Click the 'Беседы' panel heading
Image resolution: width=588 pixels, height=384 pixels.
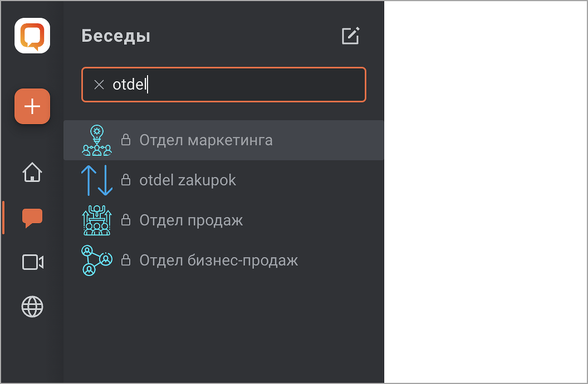[x=116, y=36]
